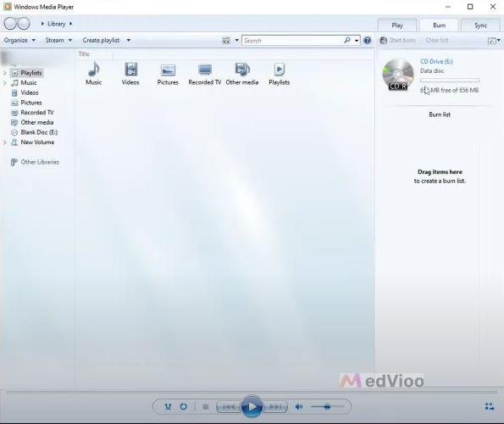The width and height of the screenshot is (504, 424).
Task: Mute the volume speaker button
Action: [x=299, y=407]
